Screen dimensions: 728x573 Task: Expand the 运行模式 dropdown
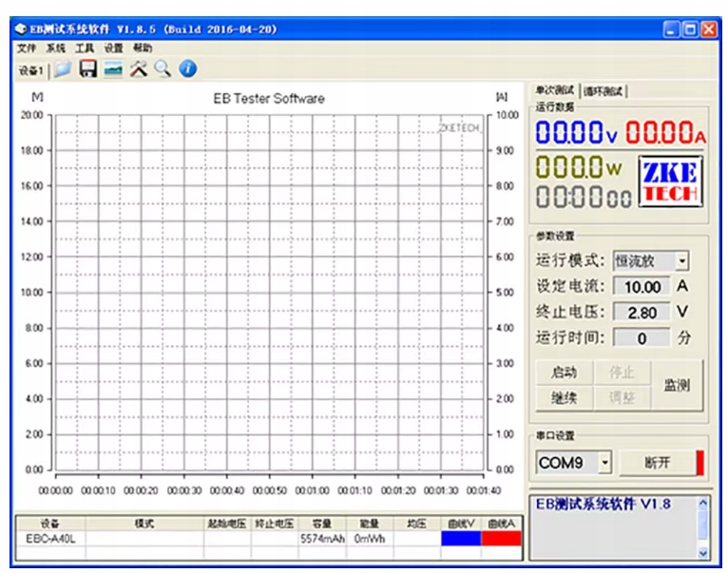(x=681, y=261)
